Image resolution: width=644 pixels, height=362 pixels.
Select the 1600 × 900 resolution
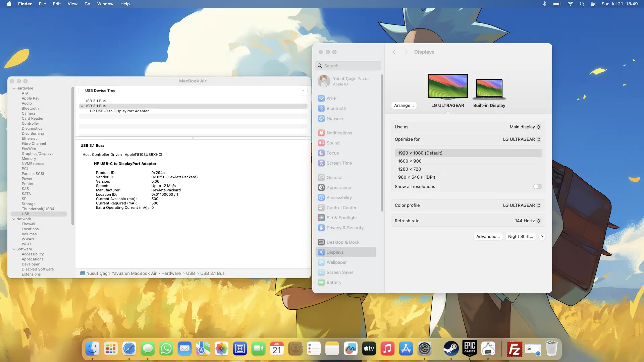[468, 161]
